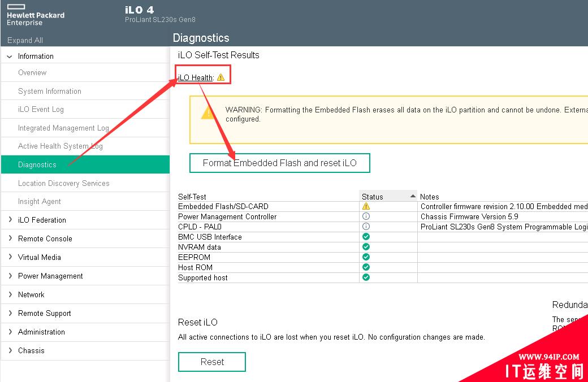
Task: Click the CPLD - PAL0 row name
Action: 200,227
